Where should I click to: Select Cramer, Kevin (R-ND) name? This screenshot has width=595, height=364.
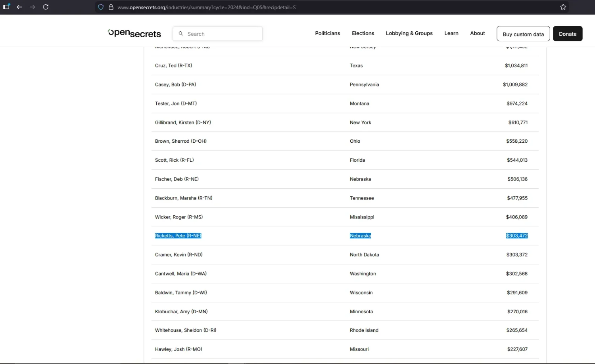coord(179,255)
